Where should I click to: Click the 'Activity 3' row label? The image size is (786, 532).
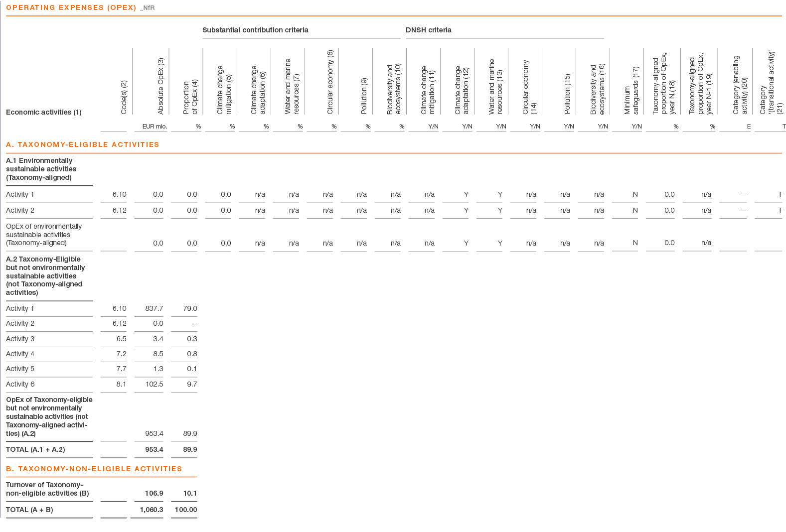click(x=20, y=339)
